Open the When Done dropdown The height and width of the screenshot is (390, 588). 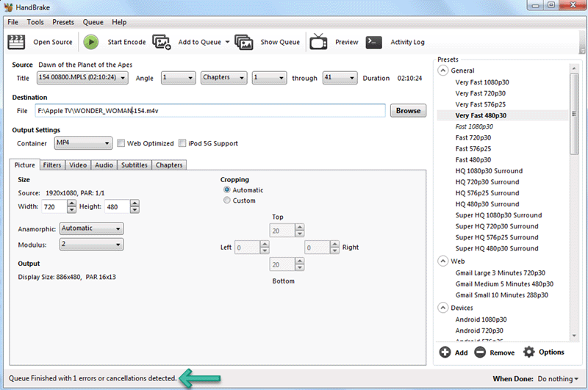[x=558, y=379]
